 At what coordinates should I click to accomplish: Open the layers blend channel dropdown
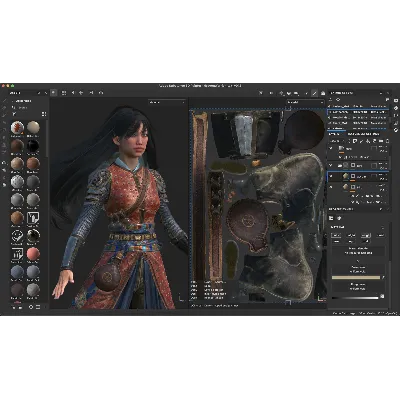pos(338,141)
